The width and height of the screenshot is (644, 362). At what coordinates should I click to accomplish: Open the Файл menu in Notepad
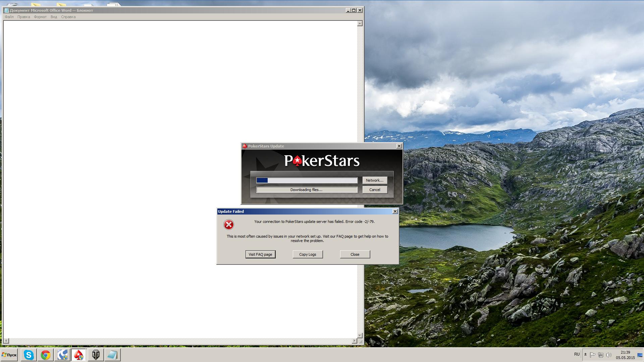pyautogui.click(x=9, y=17)
